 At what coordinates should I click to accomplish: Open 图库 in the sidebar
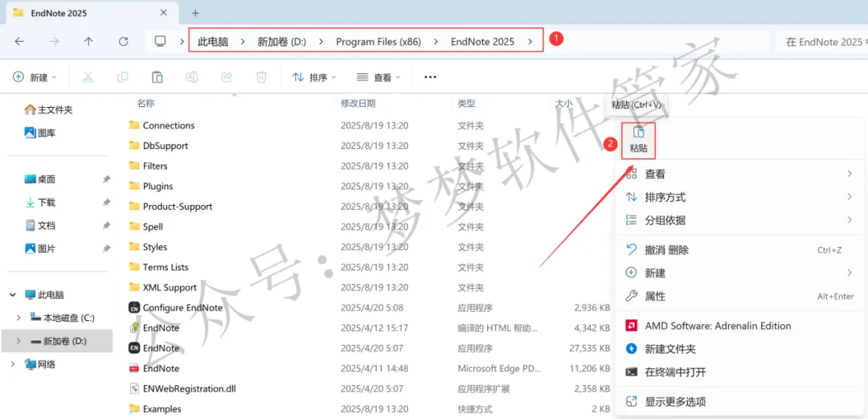pos(40,133)
